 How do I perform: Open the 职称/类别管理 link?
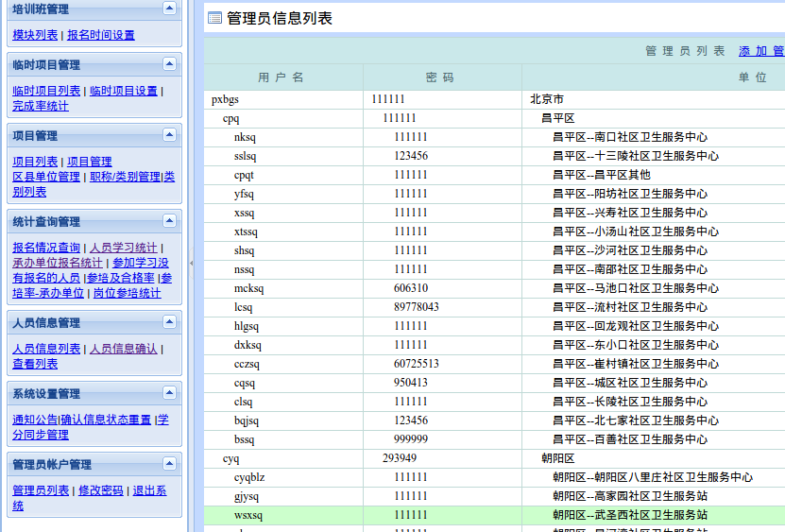[125, 177]
